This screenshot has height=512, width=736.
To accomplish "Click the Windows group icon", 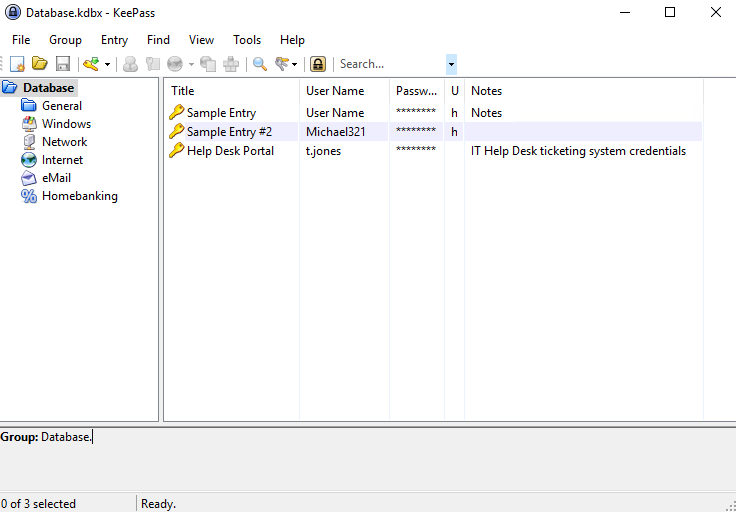I will click(29, 124).
